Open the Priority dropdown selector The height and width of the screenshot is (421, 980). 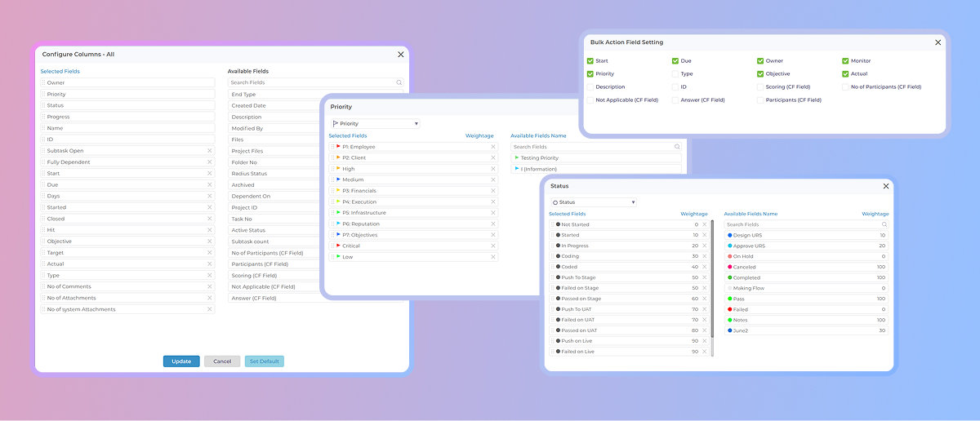click(376, 124)
